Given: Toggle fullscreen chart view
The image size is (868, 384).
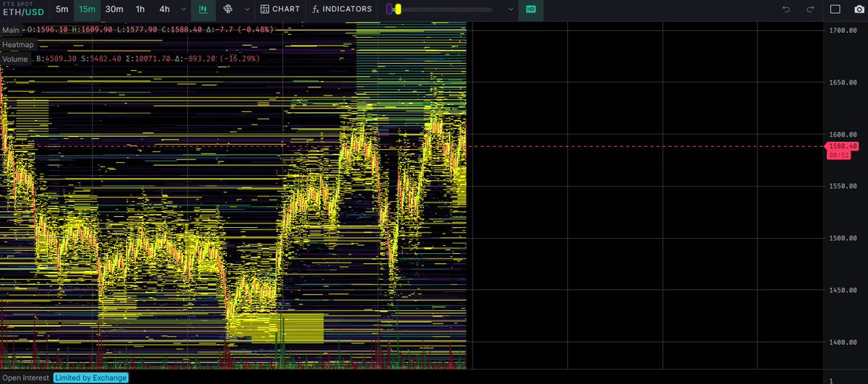Looking at the screenshot, I should coord(835,9).
